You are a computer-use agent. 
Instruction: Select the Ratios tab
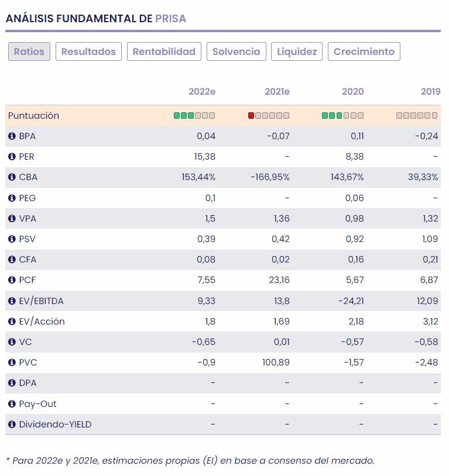29,51
